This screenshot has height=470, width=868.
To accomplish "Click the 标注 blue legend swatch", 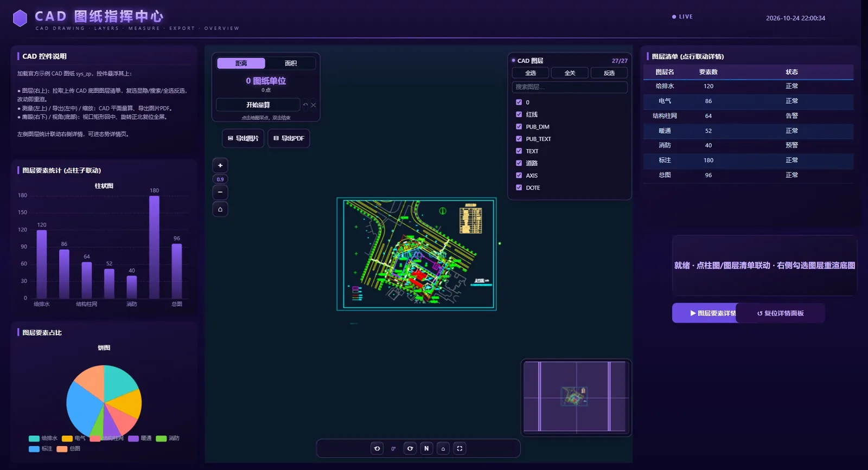I will [x=34, y=449].
